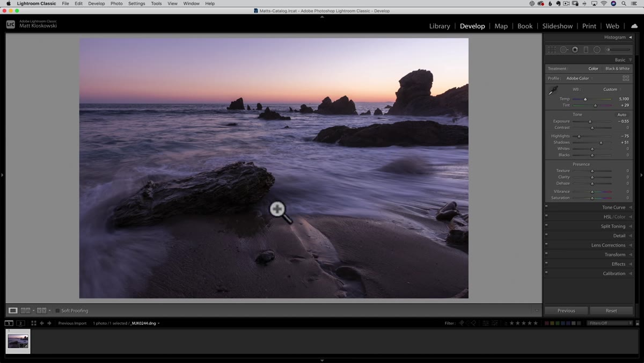Viewport: 644px width, 363px height.
Task: Open second window display button 2
Action: (20, 323)
